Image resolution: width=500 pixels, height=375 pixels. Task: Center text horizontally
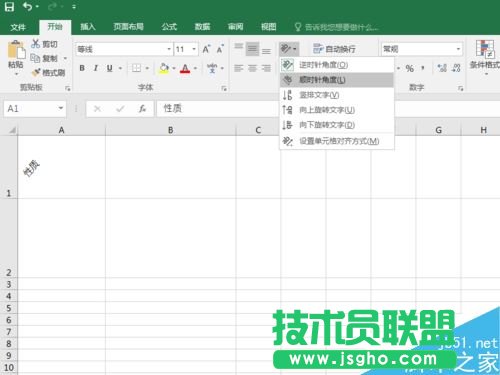pos(252,68)
